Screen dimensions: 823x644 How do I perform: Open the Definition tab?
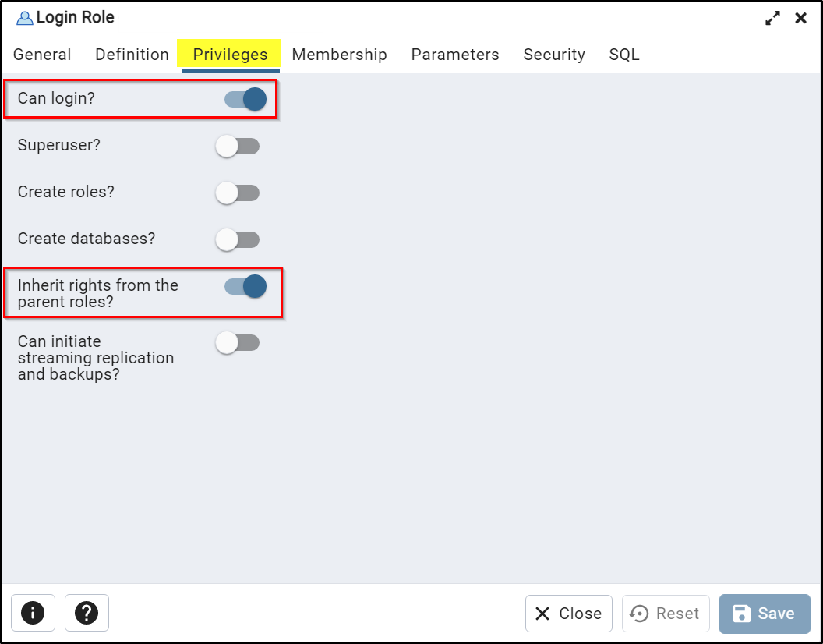[x=132, y=55]
